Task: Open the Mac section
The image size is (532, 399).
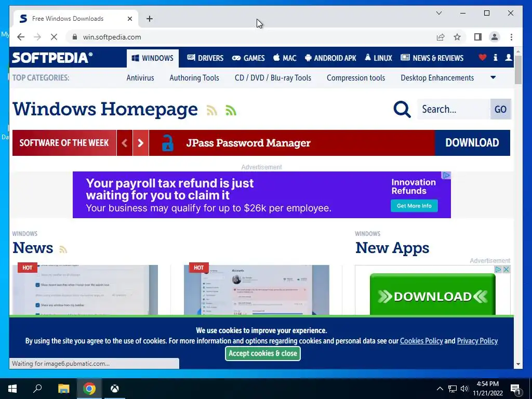Action: coord(285,58)
